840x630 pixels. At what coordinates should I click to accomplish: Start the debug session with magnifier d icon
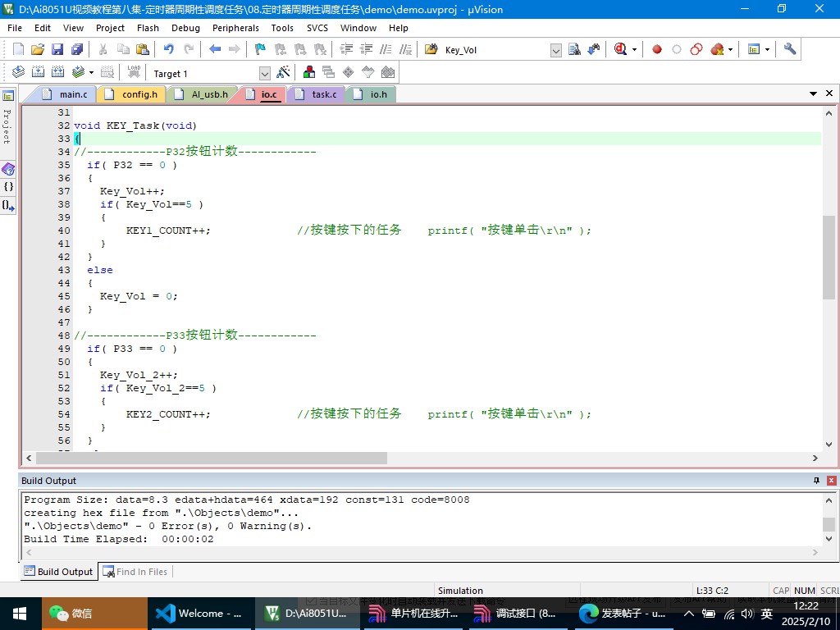[620, 50]
